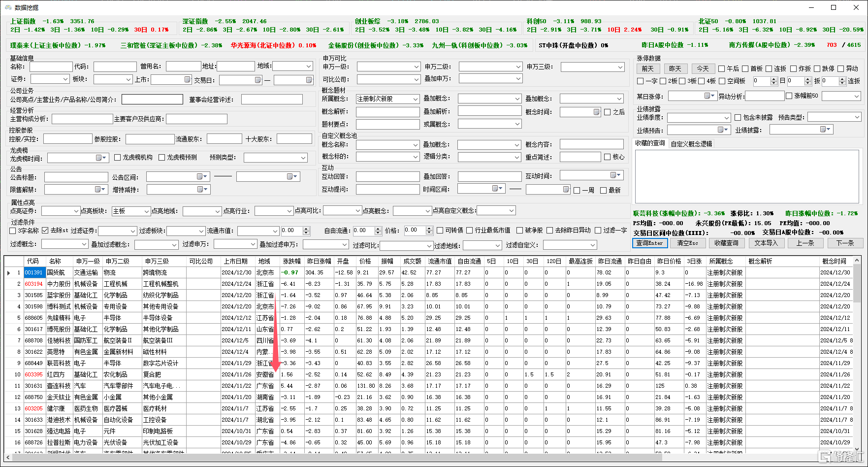Select the 联芸科技 row name cell
The height and width of the screenshot is (467, 868).
pyautogui.click(x=59, y=363)
